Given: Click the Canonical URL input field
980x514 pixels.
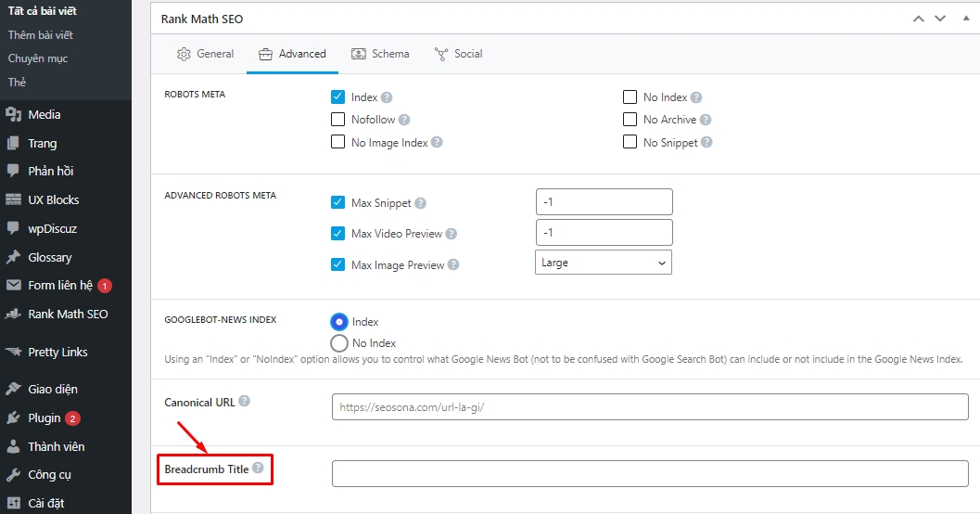Looking at the screenshot, I should pos(650,407).
